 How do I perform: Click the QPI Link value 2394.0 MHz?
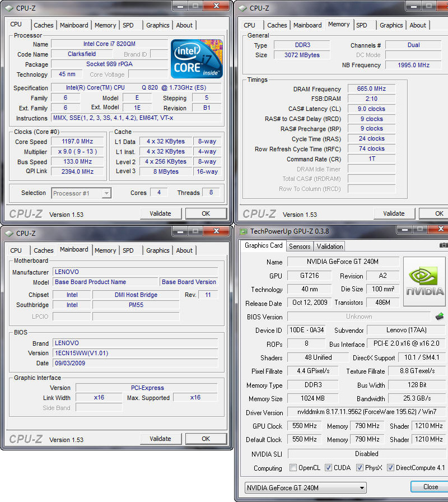pos(77,171)
